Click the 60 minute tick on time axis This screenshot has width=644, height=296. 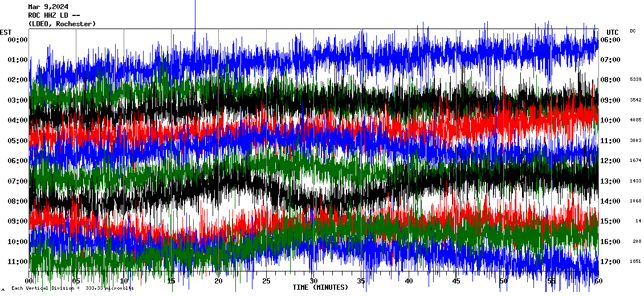coord(598,281)
